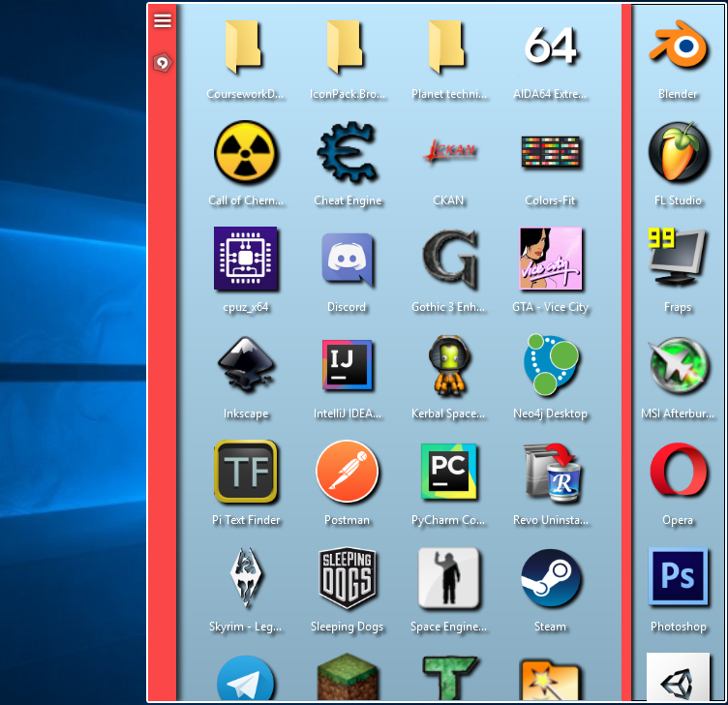The image size is (728, 705).
Task: Open the green T icon application
Action: [449, 678]
